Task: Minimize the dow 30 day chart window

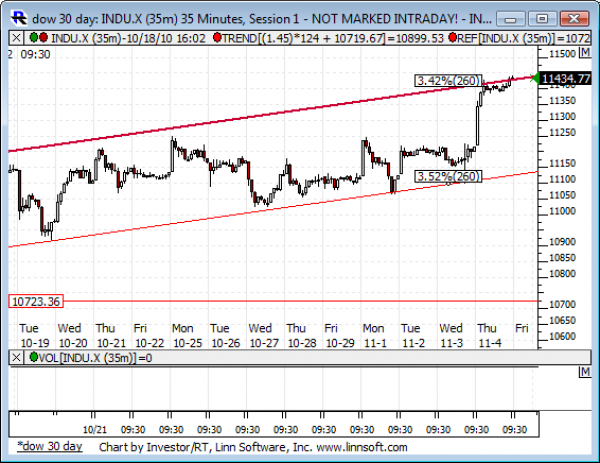Action: tap(511, 19)
